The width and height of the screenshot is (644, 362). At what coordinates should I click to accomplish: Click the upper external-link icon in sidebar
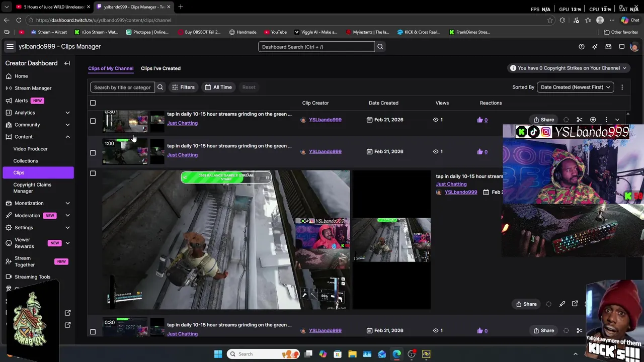coord(68,313)
